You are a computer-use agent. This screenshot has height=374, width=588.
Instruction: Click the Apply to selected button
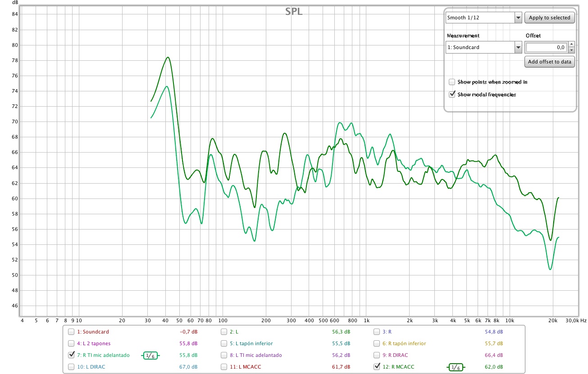tap(549, 18)
